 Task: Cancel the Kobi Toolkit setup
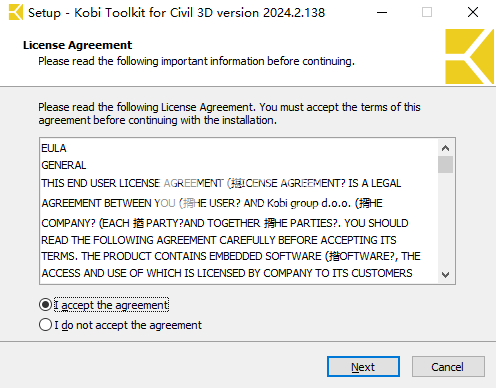pyautogui.click(x=448, y=367)
